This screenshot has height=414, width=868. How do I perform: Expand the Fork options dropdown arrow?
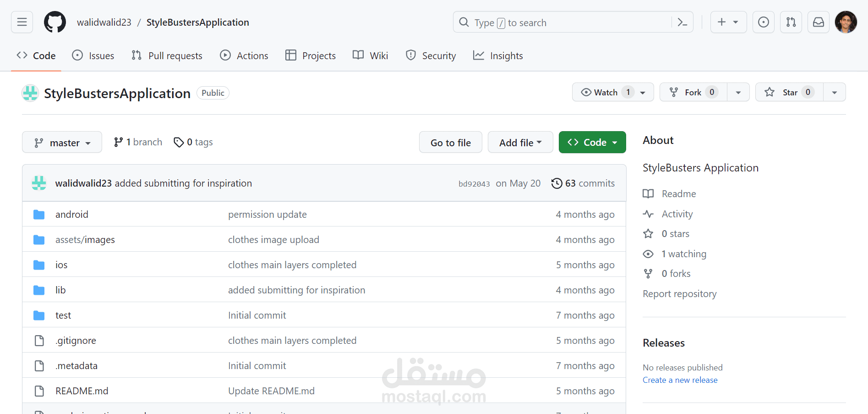(738, 92)
